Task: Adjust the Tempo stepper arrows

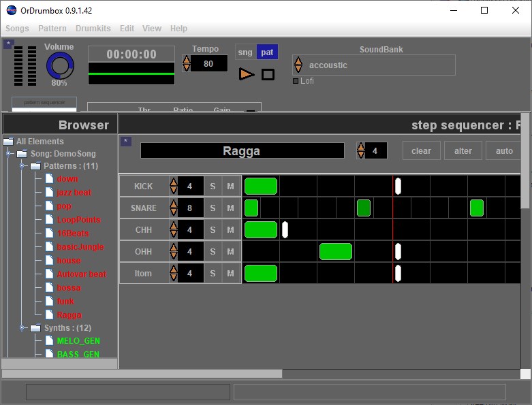Action: pyautogui.click(x=187, y=63)
